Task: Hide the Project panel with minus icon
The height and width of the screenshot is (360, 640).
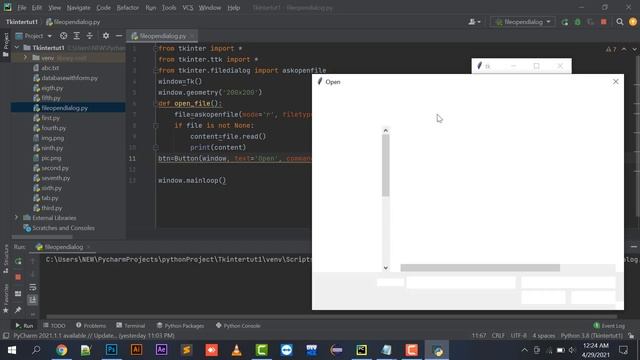Action: (x=119, y=36)
